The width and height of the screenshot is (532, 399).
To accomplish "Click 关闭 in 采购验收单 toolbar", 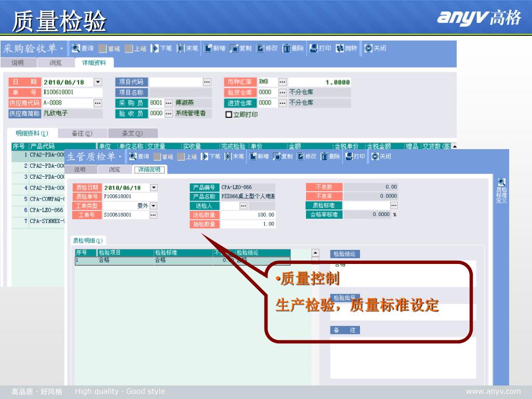I will [375, 48].
